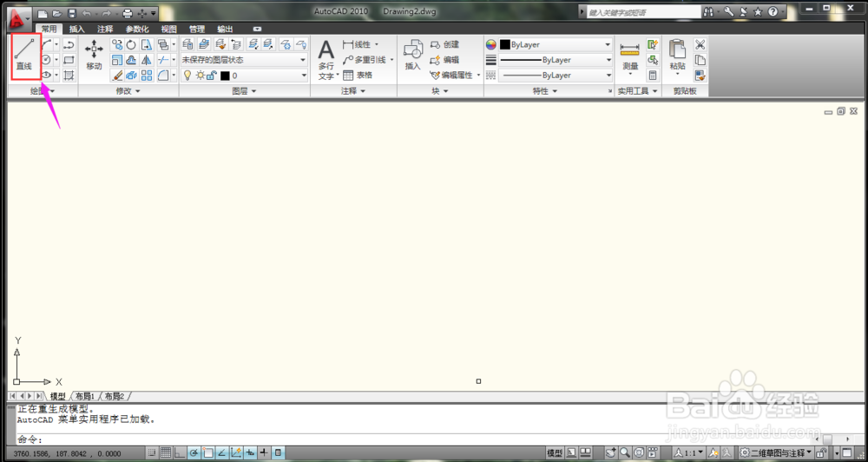Open the AutoCAD application menu logo

tap(19, 19)
